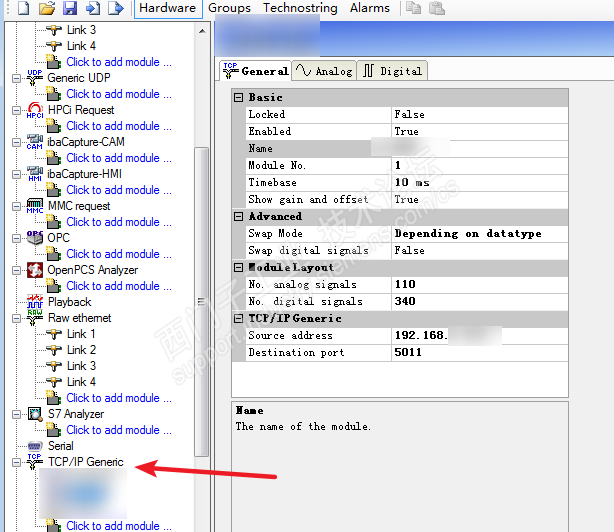Click the No. analog signals value 110
The width and height of the screenshot is (614, 532).
pyautogui.click(x=480, y=285)
